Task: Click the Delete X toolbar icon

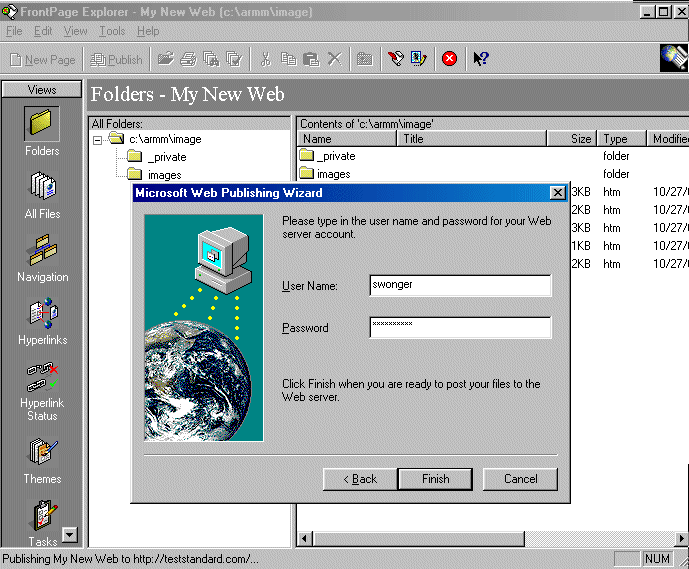Action: (x=335, y=58)
